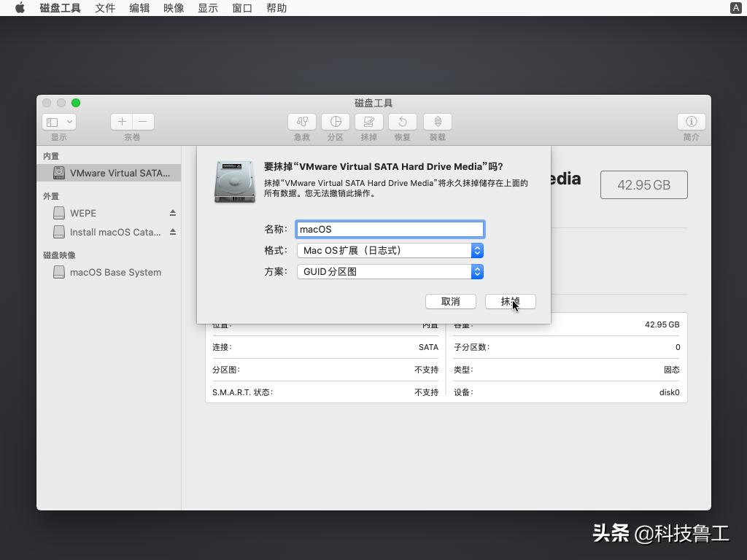The image size is (747, 560).
Task: Click the add volume plus icon
Action: [x=121, y=121]
